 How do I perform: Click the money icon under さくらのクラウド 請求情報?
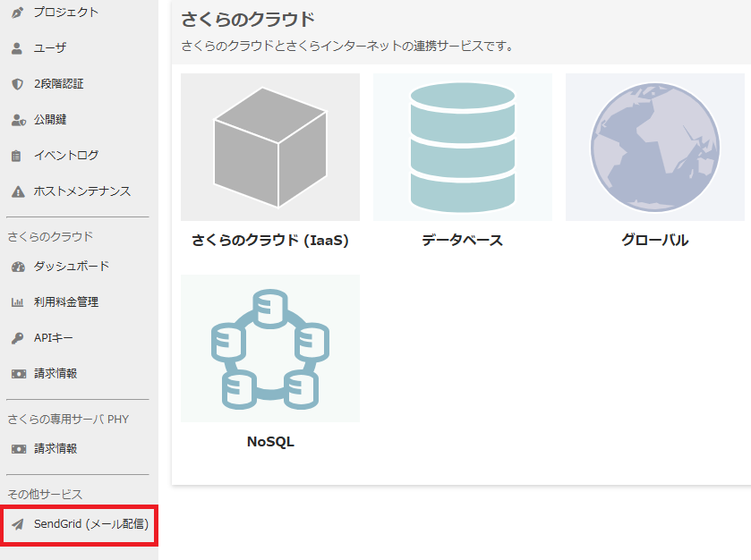[x=19, y=374]
